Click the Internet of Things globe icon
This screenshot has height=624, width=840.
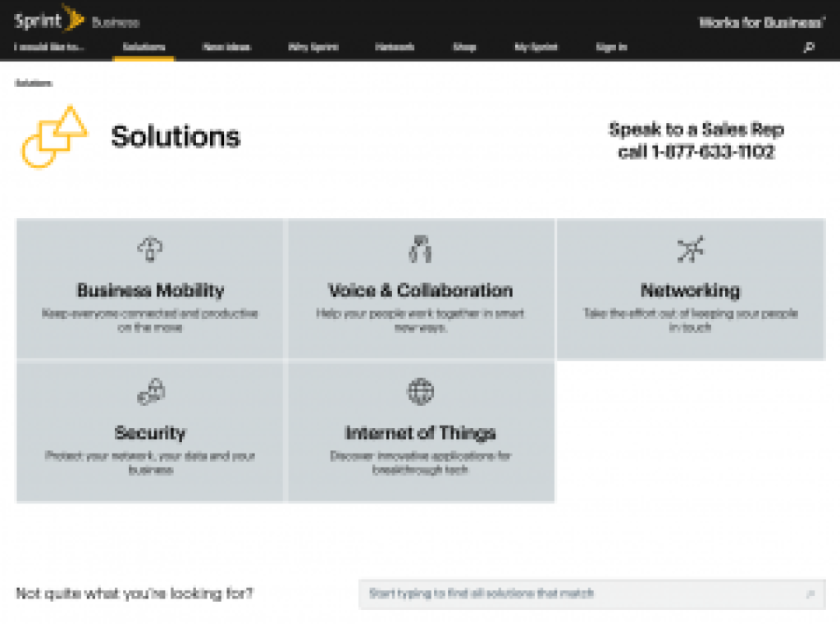click(x=420, y=391)
